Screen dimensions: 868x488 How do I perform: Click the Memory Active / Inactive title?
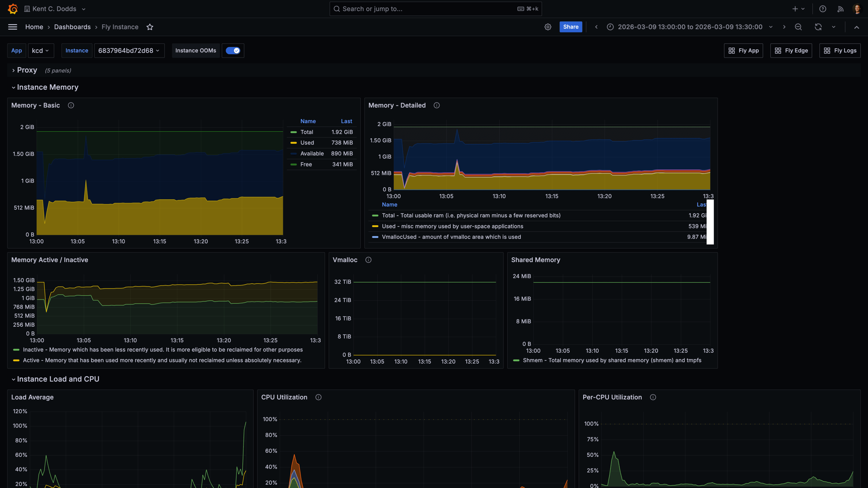tap(50, 260)
